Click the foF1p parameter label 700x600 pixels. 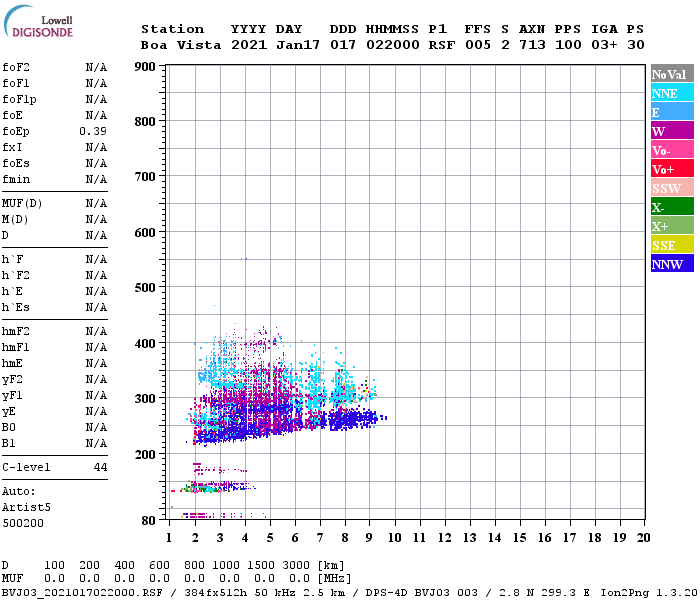point(19,100)
